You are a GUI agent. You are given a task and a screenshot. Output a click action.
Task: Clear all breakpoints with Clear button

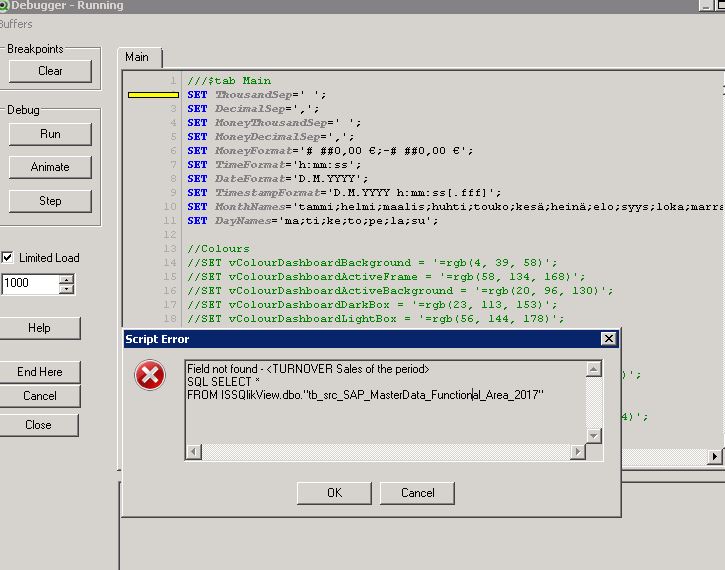pos(50,71)
